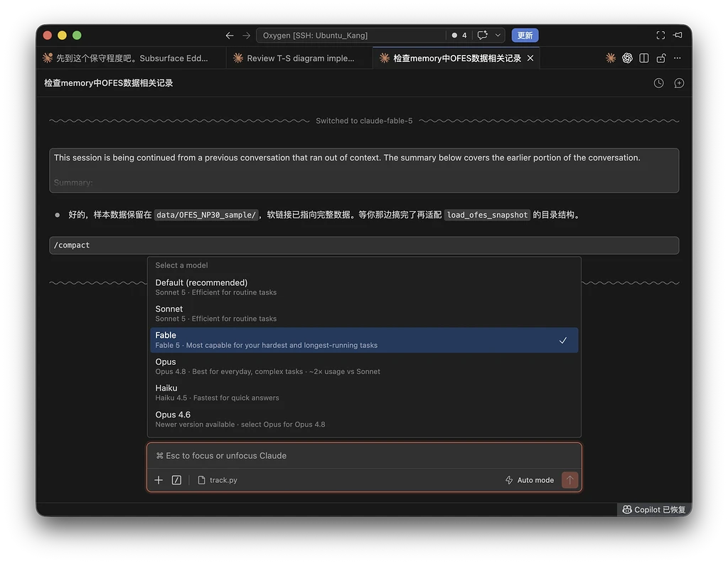Start a new chat with plus bubble icon
The width and height of the screenshot is (728, 564).
679,83
